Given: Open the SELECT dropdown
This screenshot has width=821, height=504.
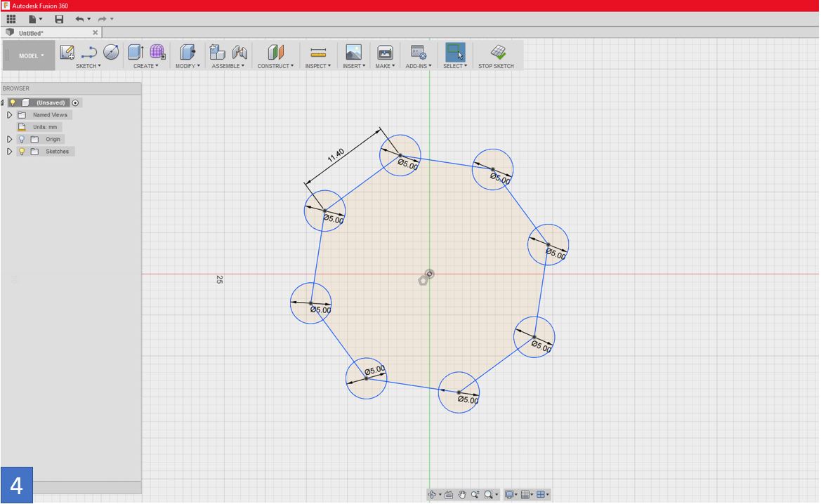Looking at the screenshot, I should pyautogui.click(x=455, y=66).
